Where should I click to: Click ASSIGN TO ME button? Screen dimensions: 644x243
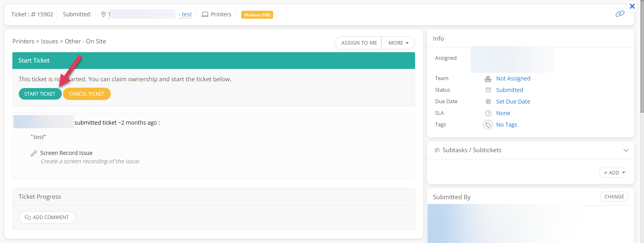(358, 43)
